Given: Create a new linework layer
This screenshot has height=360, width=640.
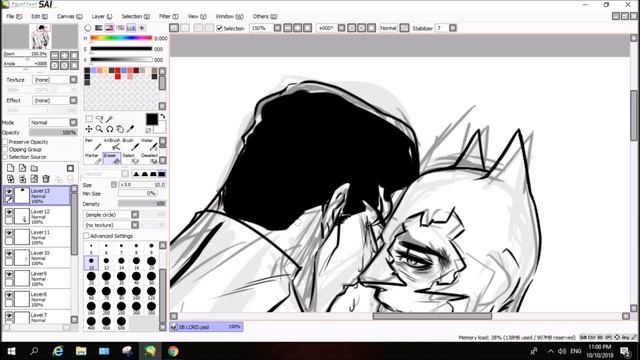Looking at the screenshot, I should (22, 168).
